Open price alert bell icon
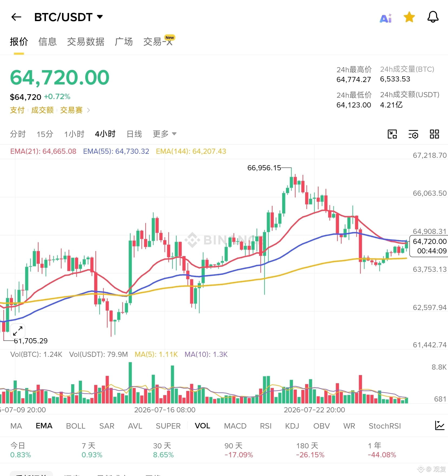Viewport: 448px width, 476px height. click(x=433, y=17)
